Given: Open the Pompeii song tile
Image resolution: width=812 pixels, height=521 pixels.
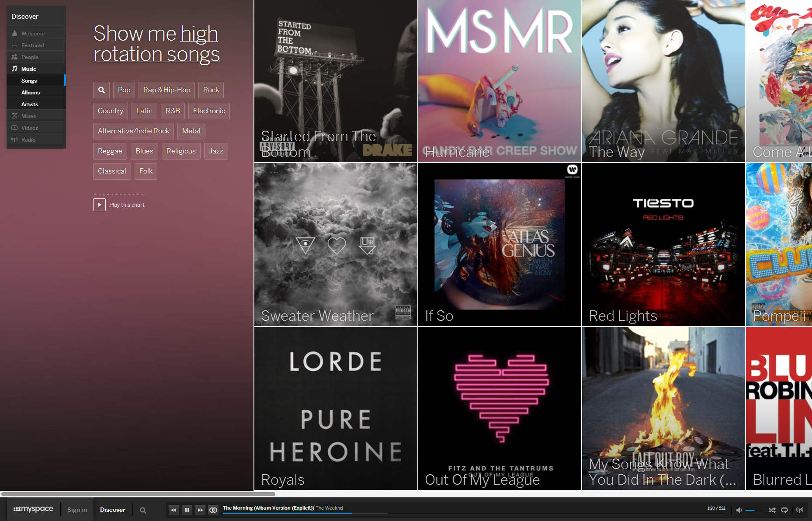Looking at the screenshot, I should [779, 245].
